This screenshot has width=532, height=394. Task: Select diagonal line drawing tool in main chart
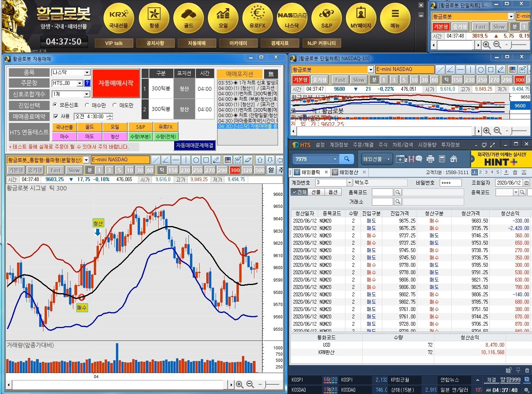tap(155, 160)
